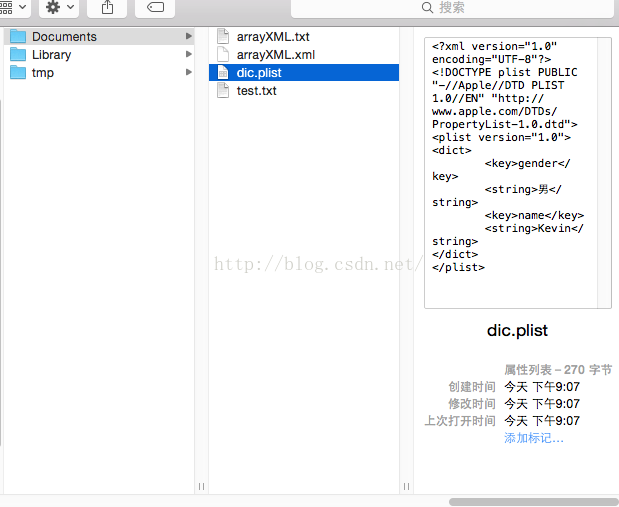The width and height of the screenshot is (619, 507).
Task: Select the arrayXML.xml file
Action: tap(304, 54)
